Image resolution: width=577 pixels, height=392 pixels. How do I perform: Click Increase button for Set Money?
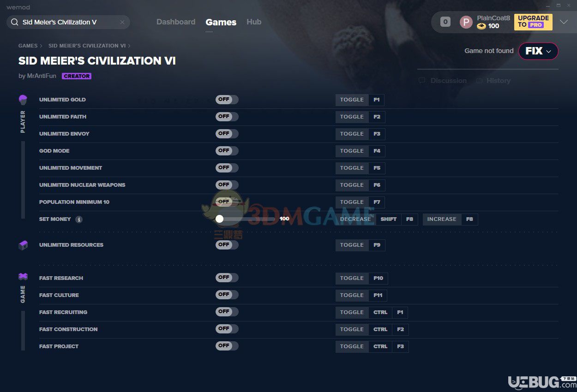[442, 220]
